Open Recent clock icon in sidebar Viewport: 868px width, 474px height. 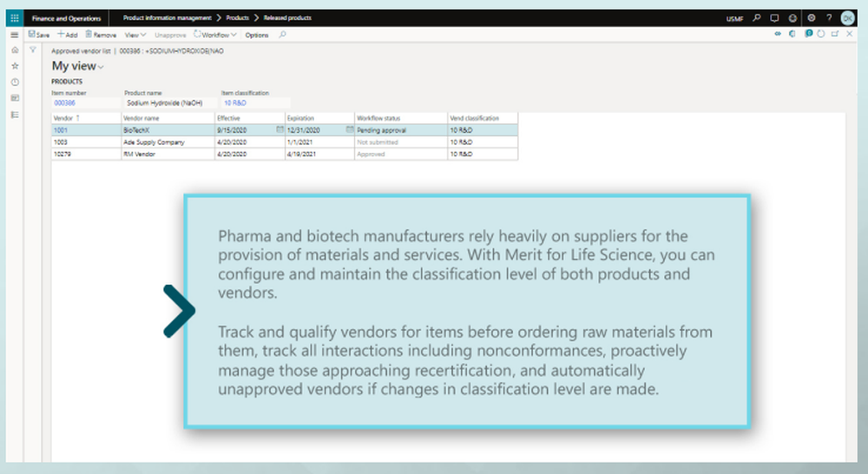point(15,82)
